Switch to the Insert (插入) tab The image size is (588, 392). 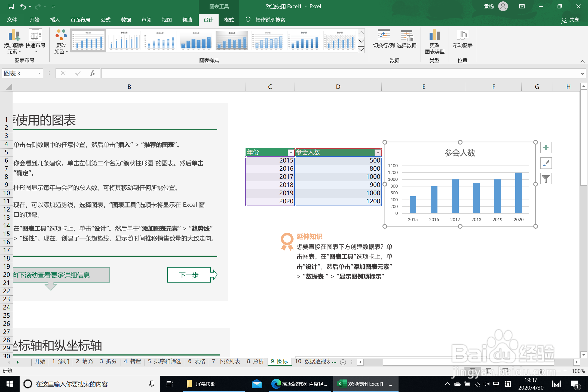(55, 20)
